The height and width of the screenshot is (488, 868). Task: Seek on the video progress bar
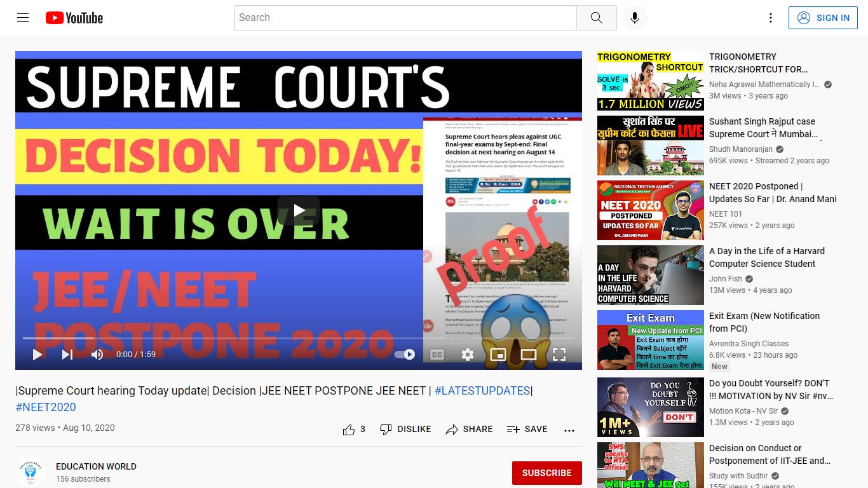coord(299,339)
